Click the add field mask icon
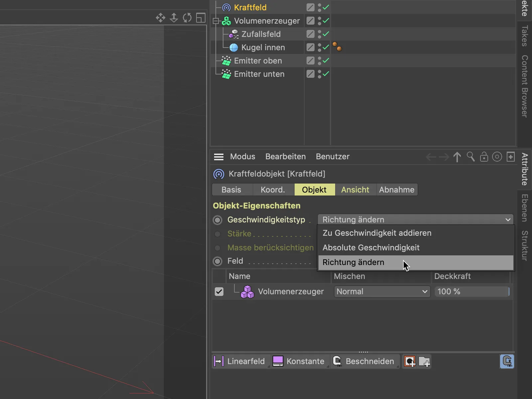Image resolution: width=532 pixels, height=399 pixels. (x=410, y=361)
